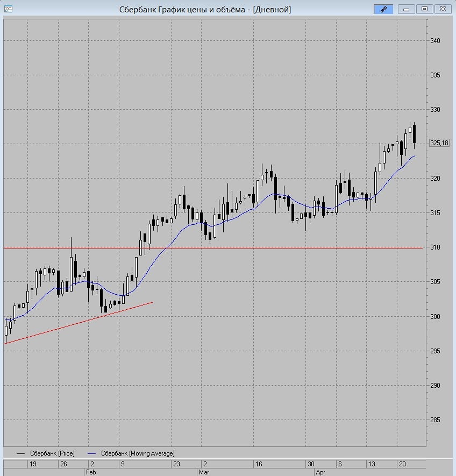Image resolution: width=456 pixels, height=476 pixels.
Task: Select the Сбербанк [Moving Average] legend entry
Action: 131,453
